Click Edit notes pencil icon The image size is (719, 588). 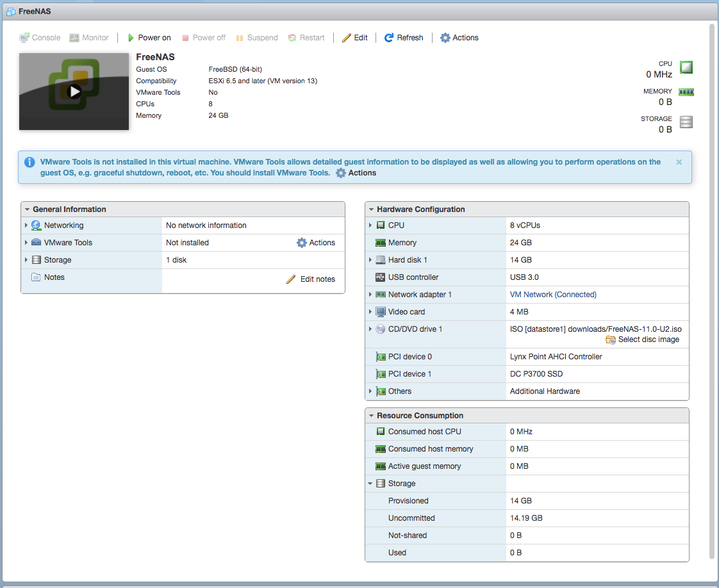[291, 279]
